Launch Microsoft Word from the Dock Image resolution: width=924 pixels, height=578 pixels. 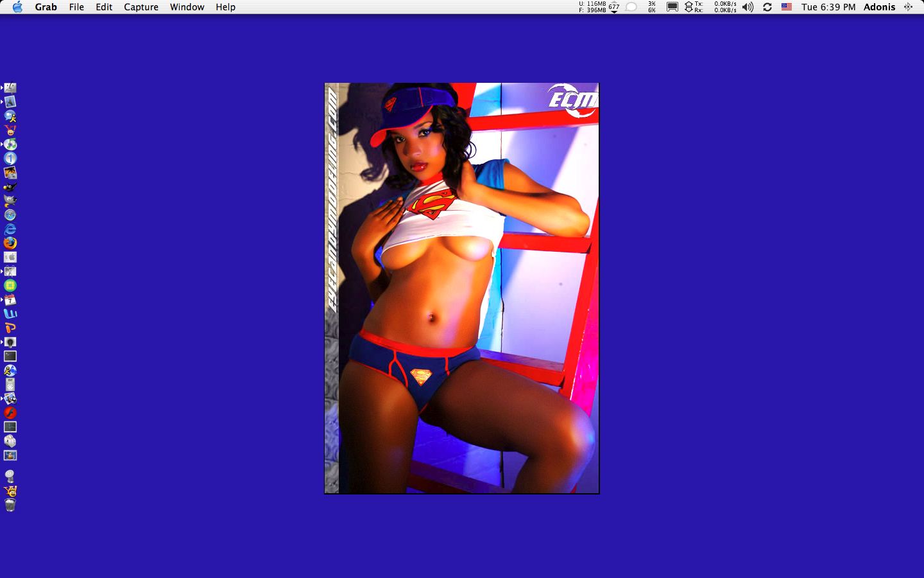[10, 314]
